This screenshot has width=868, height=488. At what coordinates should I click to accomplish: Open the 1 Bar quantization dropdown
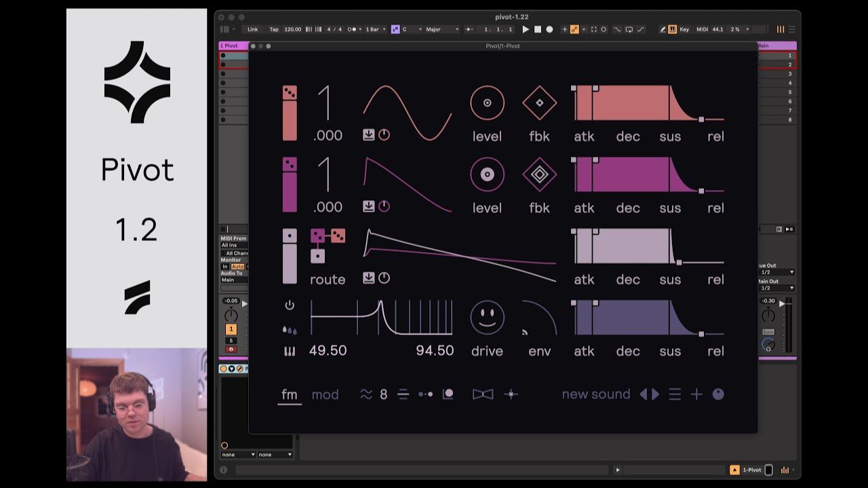(376, 29)
